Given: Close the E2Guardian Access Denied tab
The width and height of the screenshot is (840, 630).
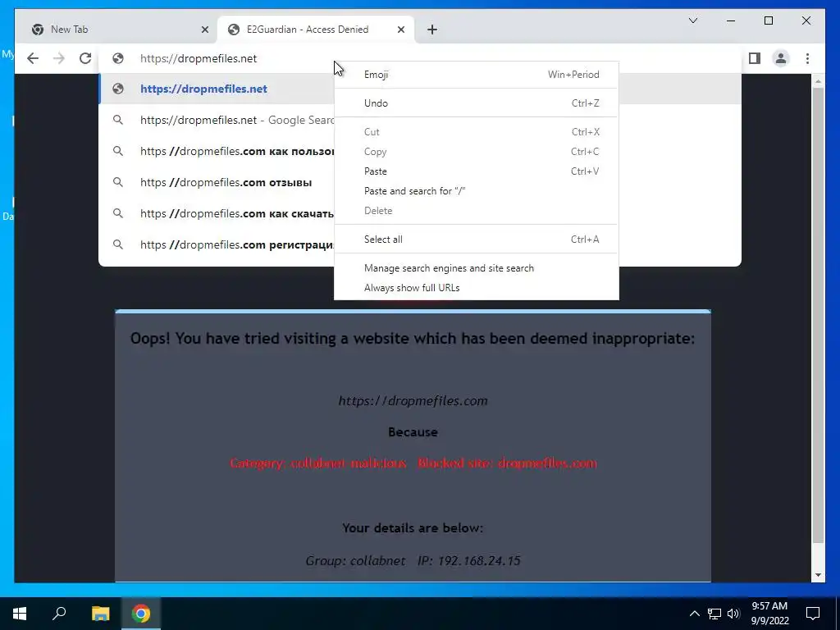Looking at the screenshot, I should point(400,30).
